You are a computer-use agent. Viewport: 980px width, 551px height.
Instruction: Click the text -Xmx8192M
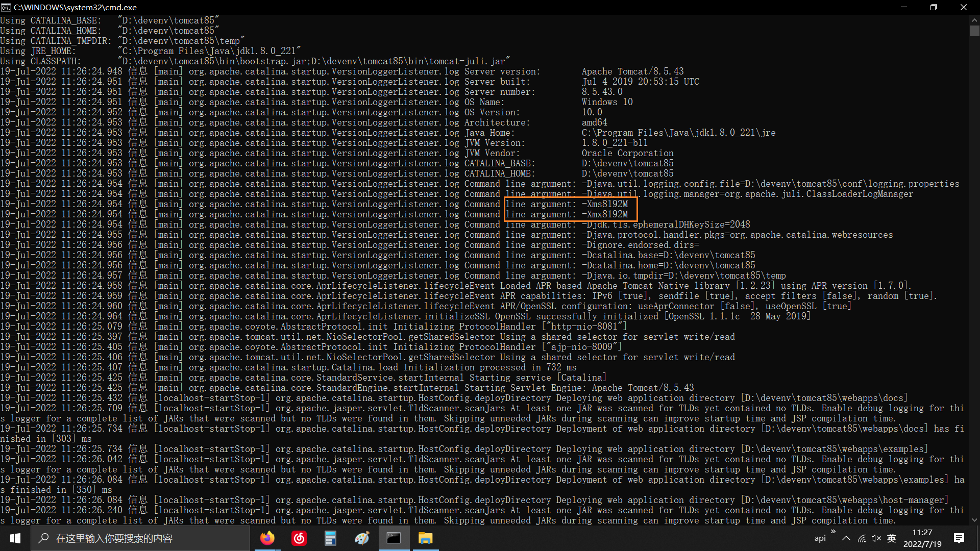pos(605,214)
